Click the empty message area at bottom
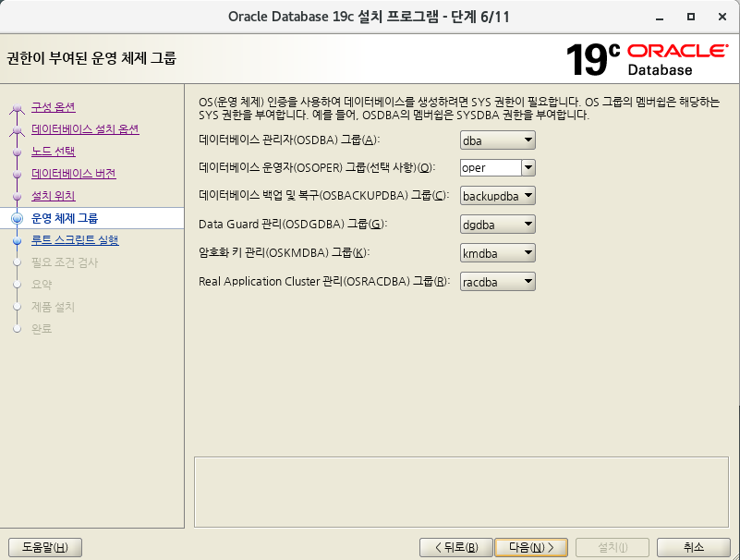 [461, 492]
